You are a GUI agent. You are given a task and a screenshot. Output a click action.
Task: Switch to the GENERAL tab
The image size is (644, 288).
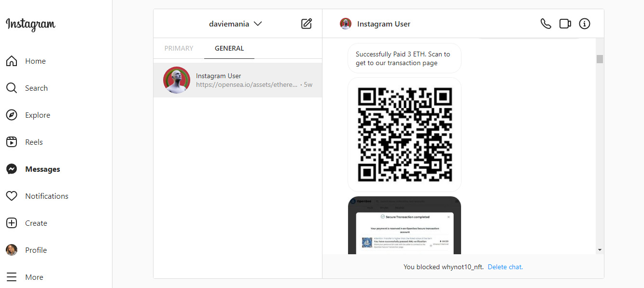[x=229, y=48]
